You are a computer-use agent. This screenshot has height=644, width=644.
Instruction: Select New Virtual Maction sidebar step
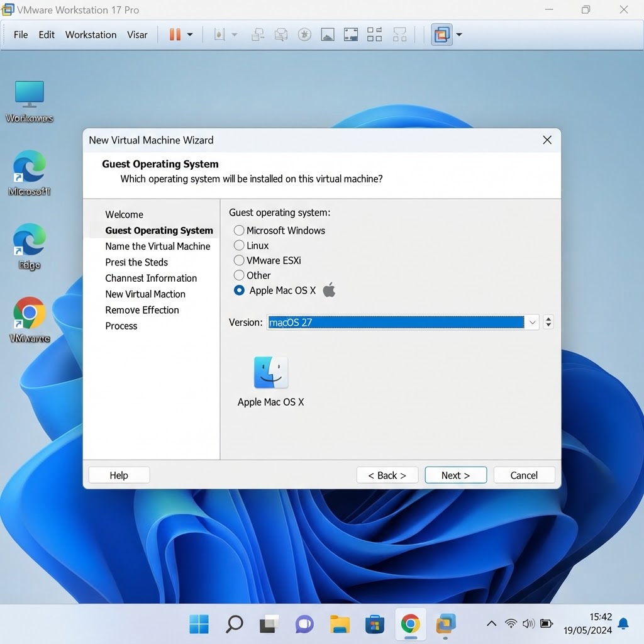point(145,294)
